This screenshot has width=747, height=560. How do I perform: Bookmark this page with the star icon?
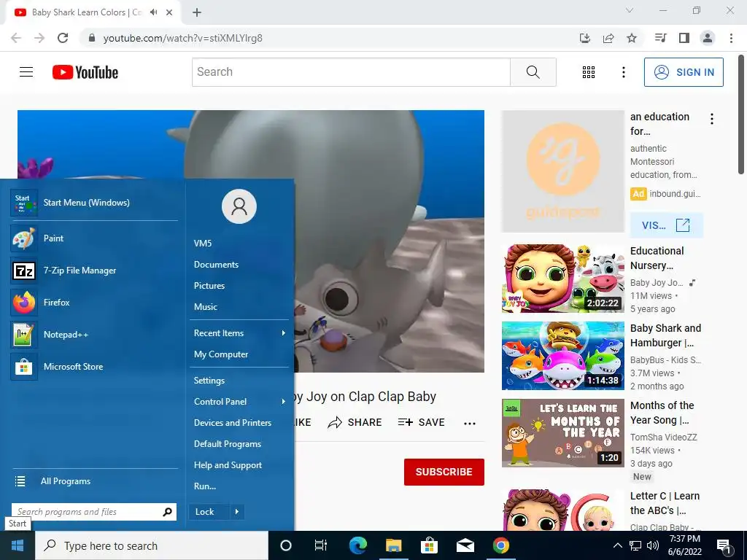point(632,38)
